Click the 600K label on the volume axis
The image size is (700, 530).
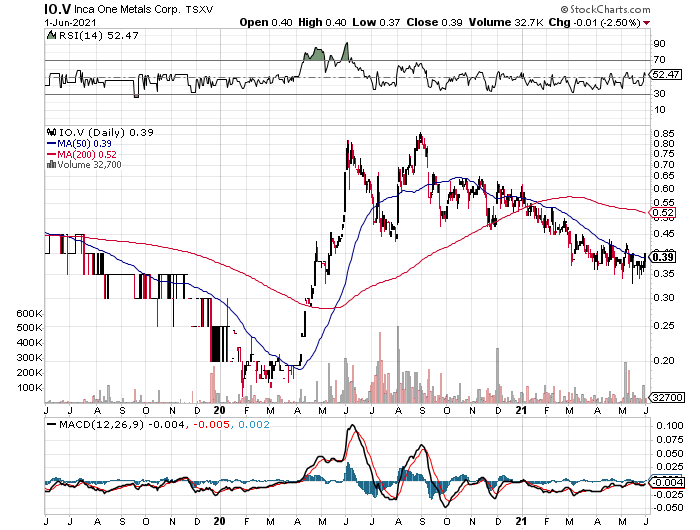(x=29, y=313)
